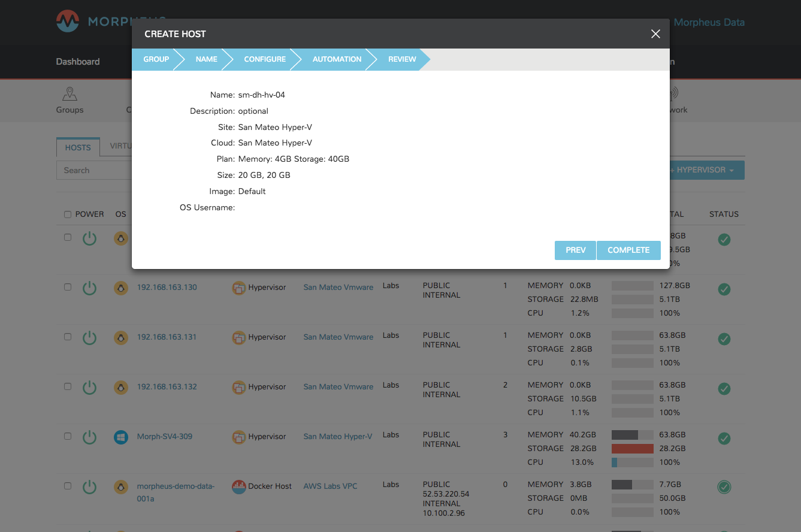This screenshot has height=532, width=801.
Task: Switch to the Hosts tab
Action: coord(78,147)
